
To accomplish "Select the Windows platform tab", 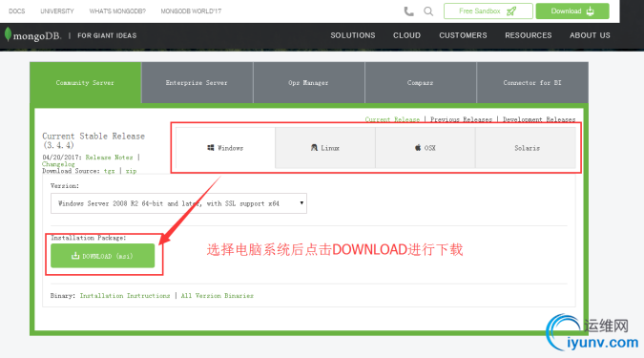I will pyautogui.click(x=225, y=148).
